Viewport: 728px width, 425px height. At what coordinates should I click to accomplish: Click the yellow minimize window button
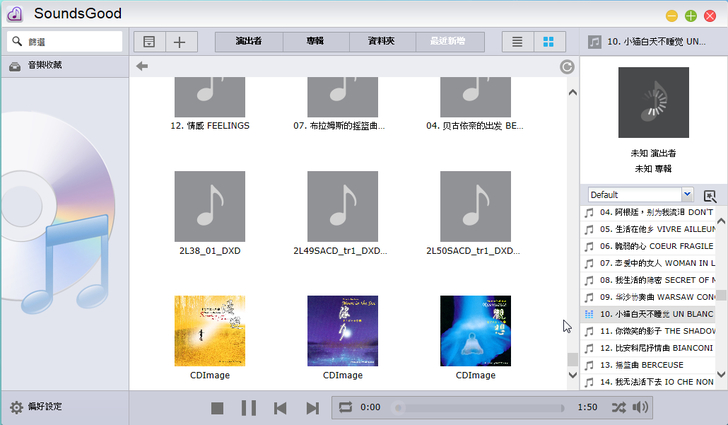[x=672, y=16]
